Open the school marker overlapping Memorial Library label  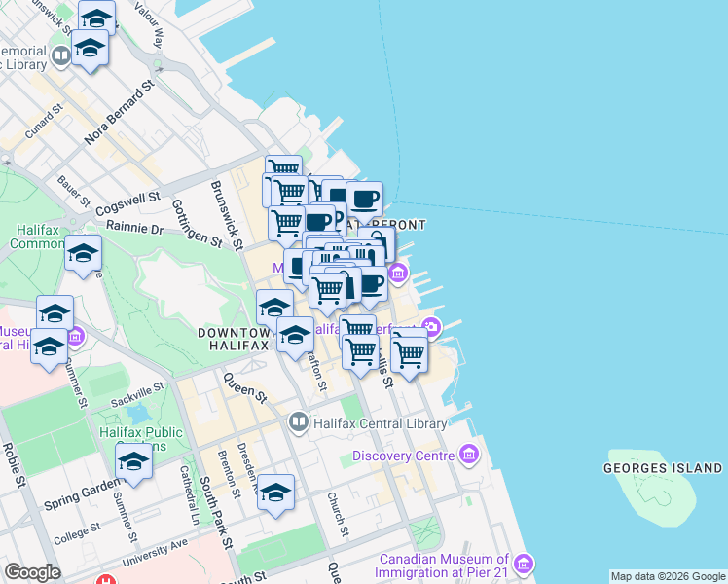coord(91,51)
